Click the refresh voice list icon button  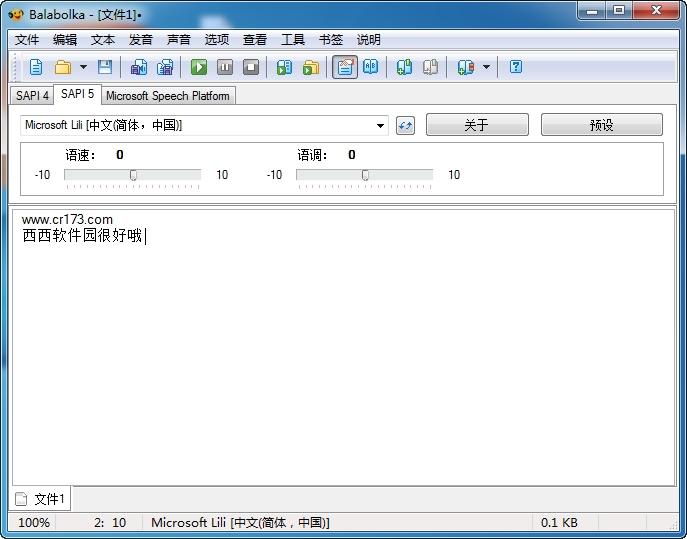(x=405, y=126)
